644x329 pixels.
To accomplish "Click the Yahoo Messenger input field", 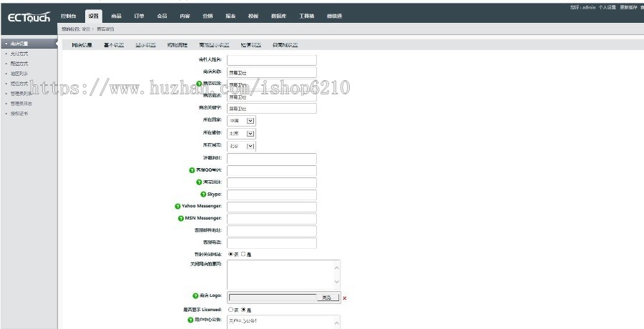I will pyautogui.click(x=271, y=207).
